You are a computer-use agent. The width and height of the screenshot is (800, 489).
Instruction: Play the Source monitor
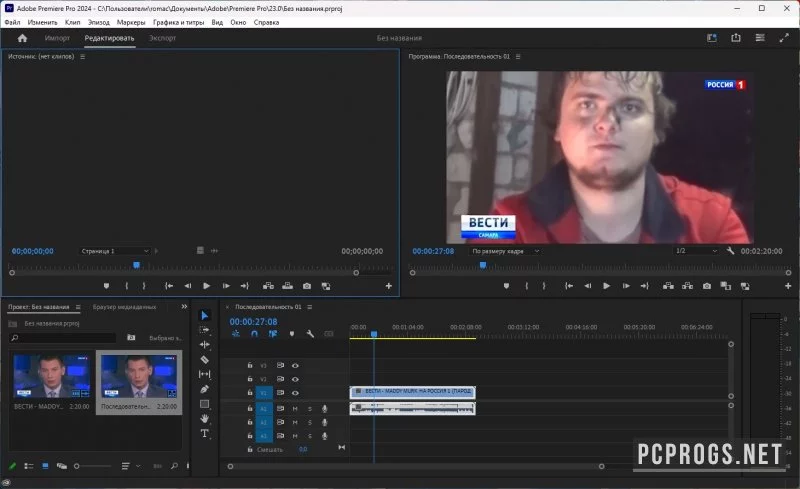206,286
